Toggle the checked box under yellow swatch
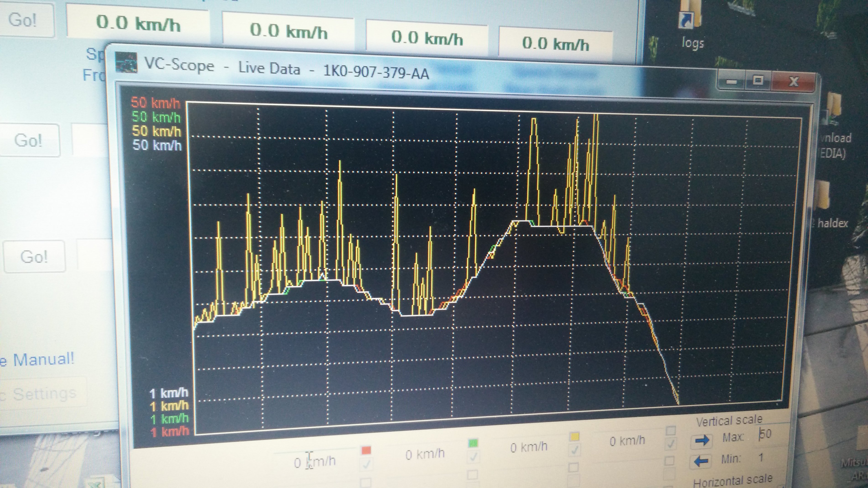The image size is (868, 488). pos(574,450)
